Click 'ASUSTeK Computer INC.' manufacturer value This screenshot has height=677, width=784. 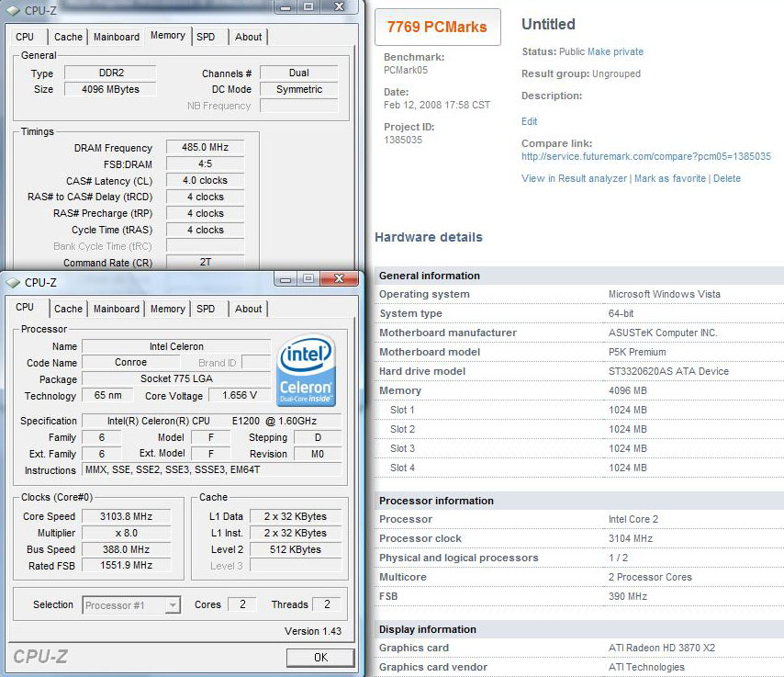pyautogui.click(x=663, y=333)
